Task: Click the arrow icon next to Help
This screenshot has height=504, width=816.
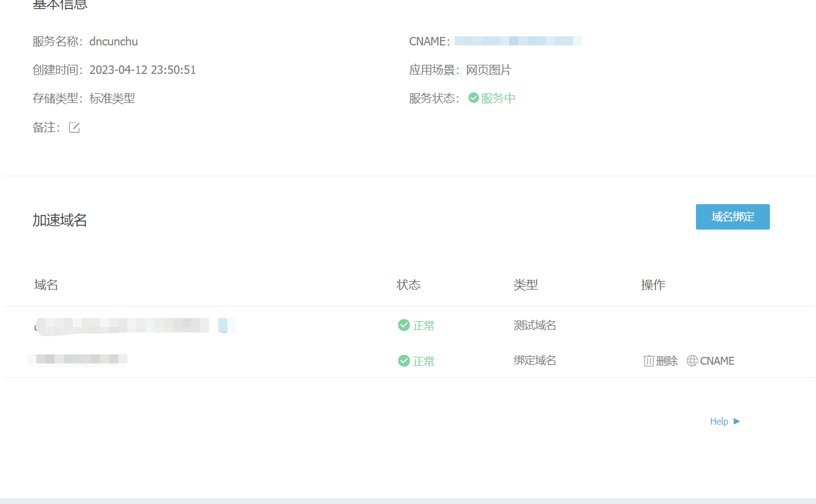Action: coord(737,421)
